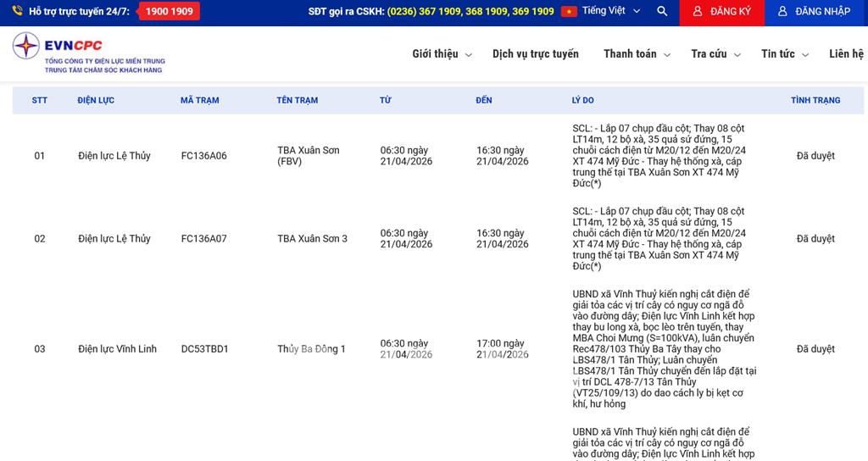Expand the Tra cứu menu

point(715,54)
